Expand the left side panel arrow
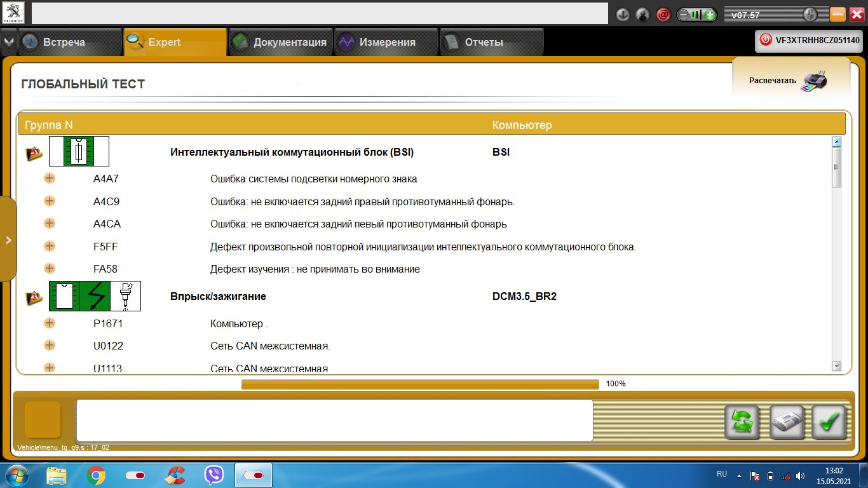Viewport: 868px width, 488px height. pos(8,240)
